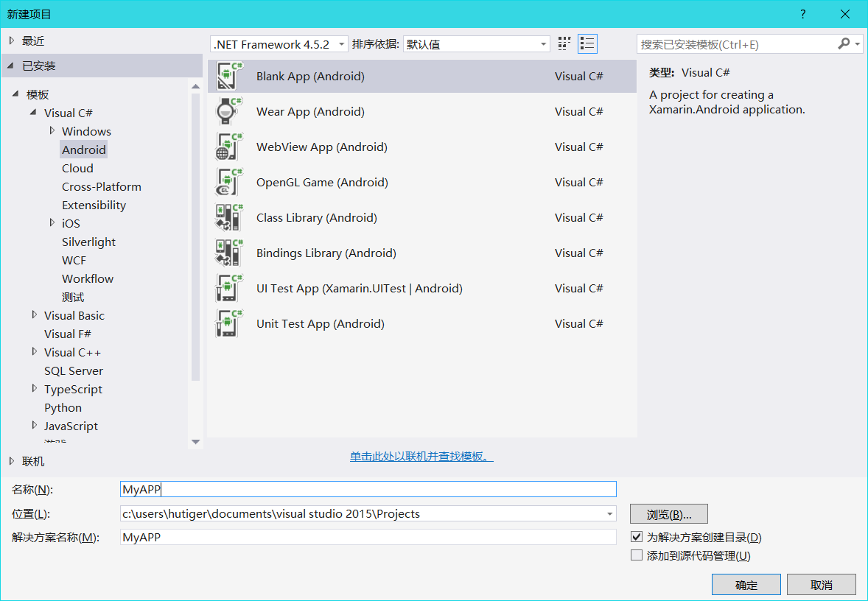Toggle create directory for solution checkbox

tap(637, 537)
